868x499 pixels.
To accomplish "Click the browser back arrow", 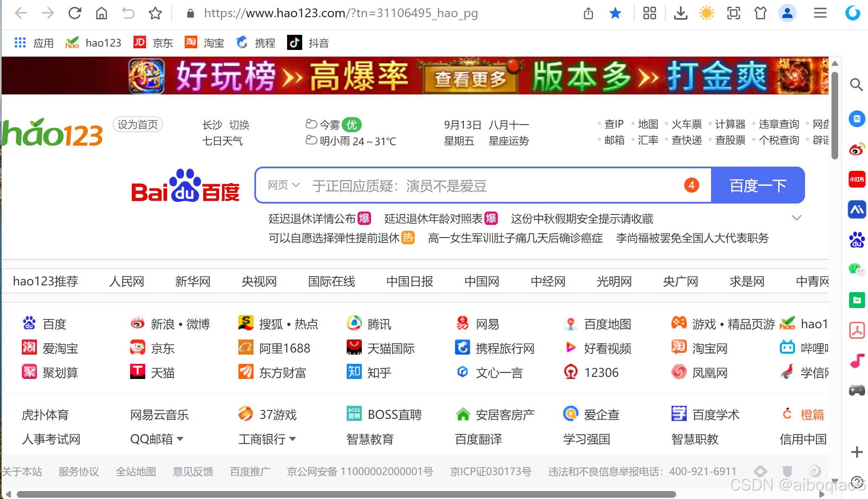I will pos(21,13).
